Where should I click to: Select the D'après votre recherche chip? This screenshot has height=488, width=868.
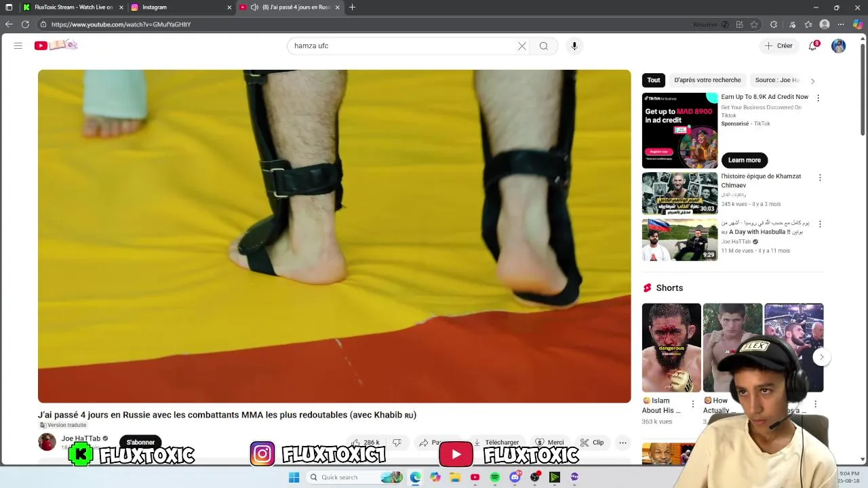click(x=707, y=80)
